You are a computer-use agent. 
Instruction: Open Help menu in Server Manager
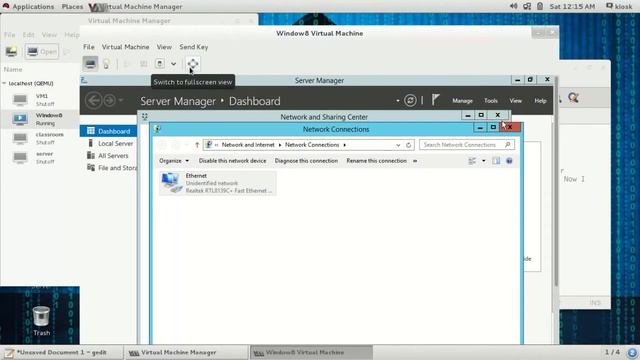[x=540, y=101]
